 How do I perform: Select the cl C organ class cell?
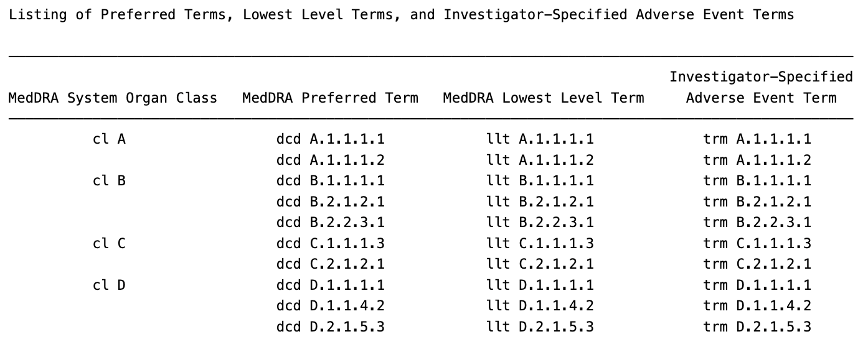[x=109, y=243]
